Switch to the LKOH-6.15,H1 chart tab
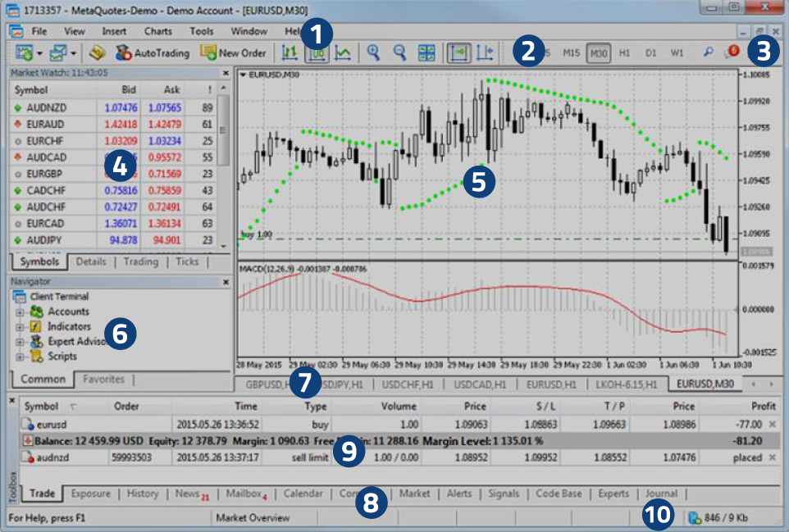Viewport: 789px width, 532px height. pyautogui.click(x=627, y=384)
